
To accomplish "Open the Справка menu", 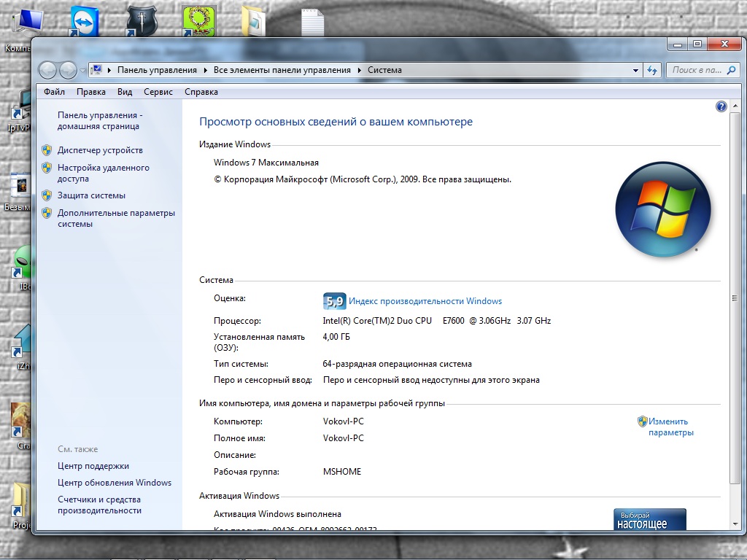I will (x=201, y=92).
